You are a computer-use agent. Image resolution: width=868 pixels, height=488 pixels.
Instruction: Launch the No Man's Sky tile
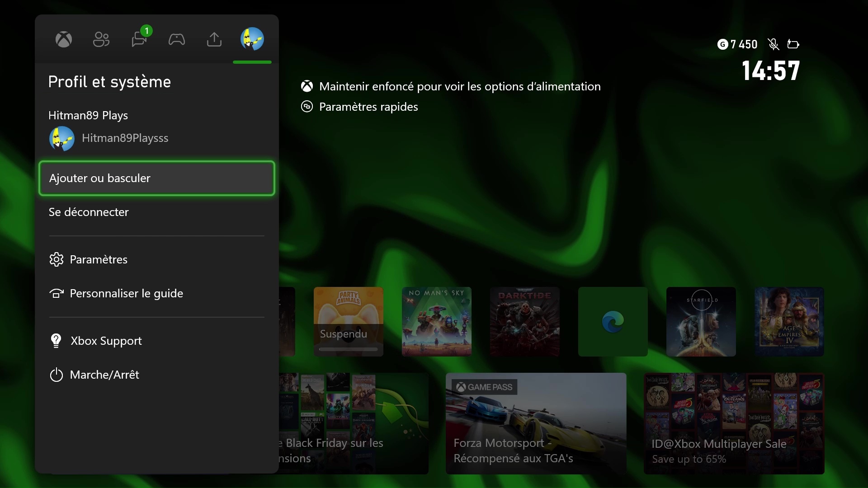[x=437, y=322]
